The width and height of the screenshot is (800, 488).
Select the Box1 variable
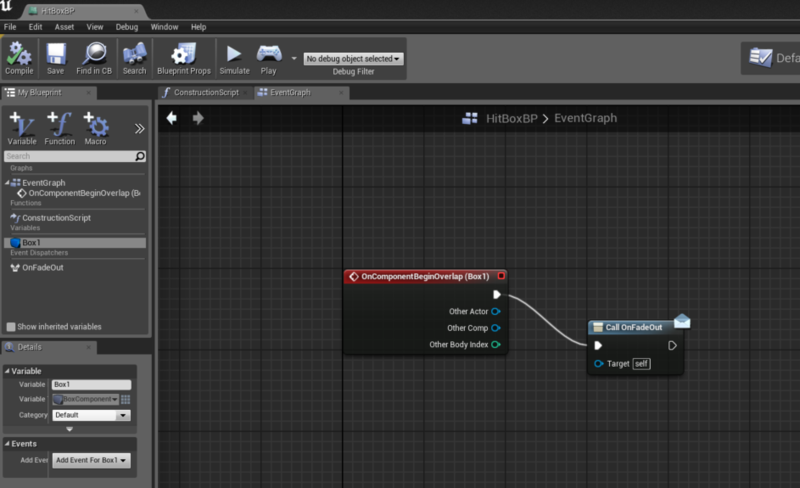click(75, 242)
